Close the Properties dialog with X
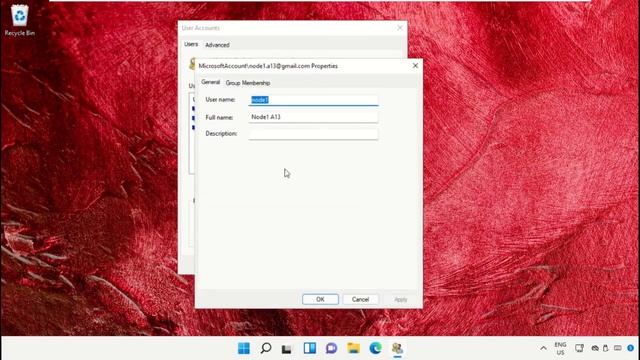Image resolution: width=640 pixels, height=360 pixels. click(x=415, y=65)
